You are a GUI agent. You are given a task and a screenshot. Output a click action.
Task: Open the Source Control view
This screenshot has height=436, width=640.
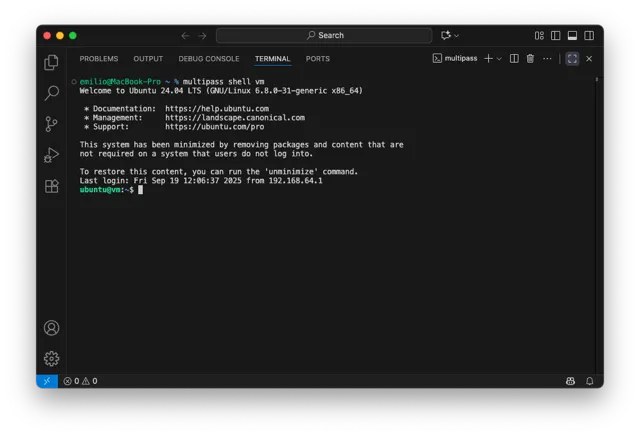51,124
